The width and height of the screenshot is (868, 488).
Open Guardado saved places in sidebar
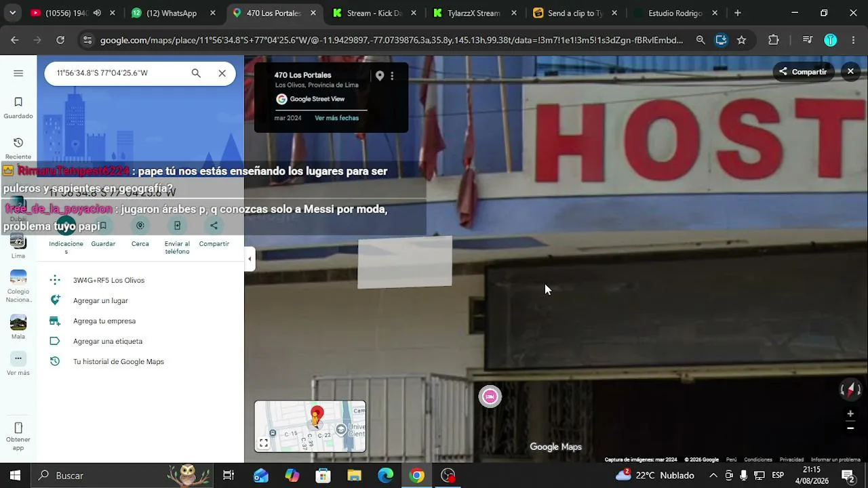(18, 108)
